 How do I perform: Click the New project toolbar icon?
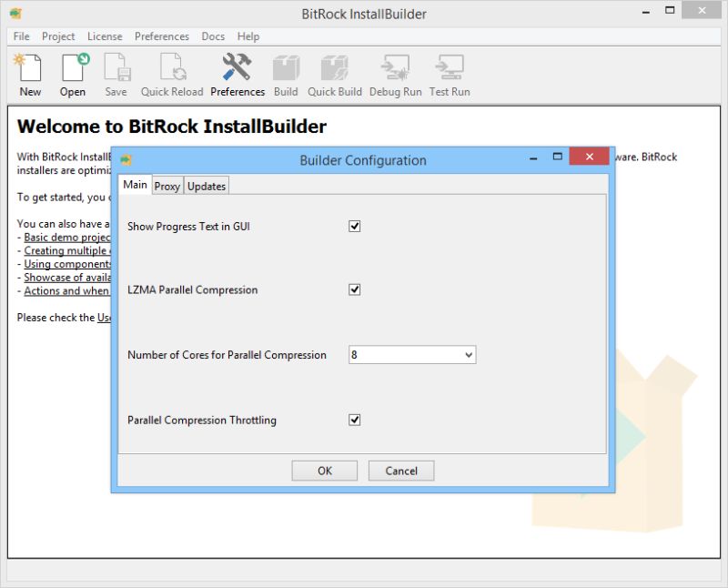(x=30, y=67)
